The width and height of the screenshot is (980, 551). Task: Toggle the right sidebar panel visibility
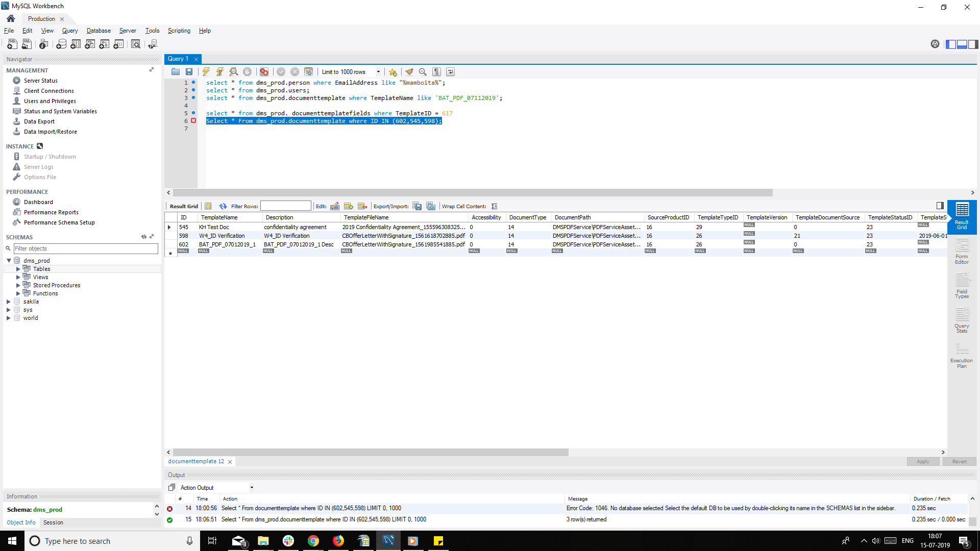coord(973,44)
